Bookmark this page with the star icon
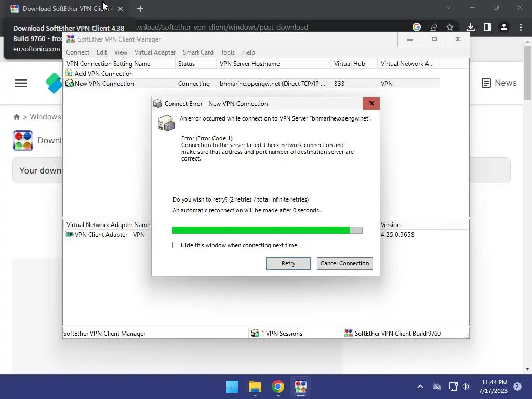Image resolution: width=532 pixels, height=399 pixels. point(450,27)
